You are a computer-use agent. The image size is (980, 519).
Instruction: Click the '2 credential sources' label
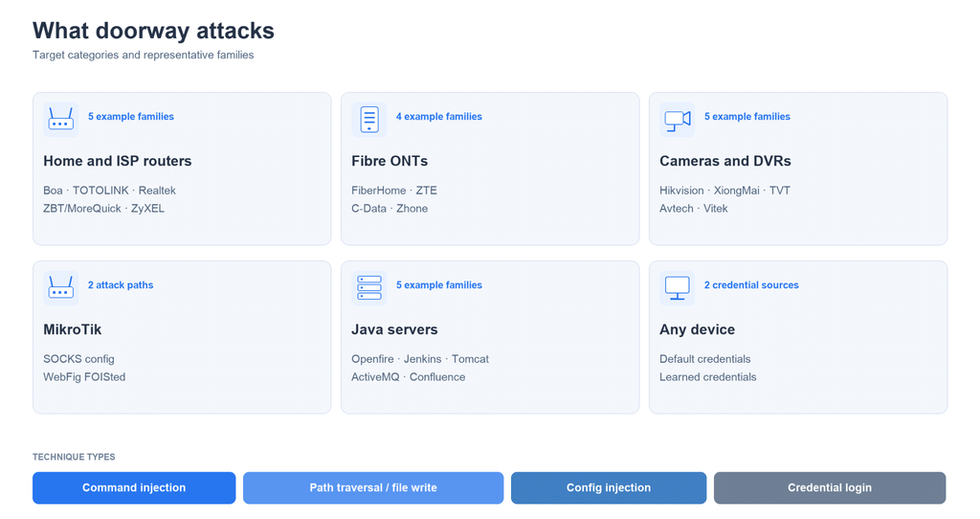pos(751,285)
